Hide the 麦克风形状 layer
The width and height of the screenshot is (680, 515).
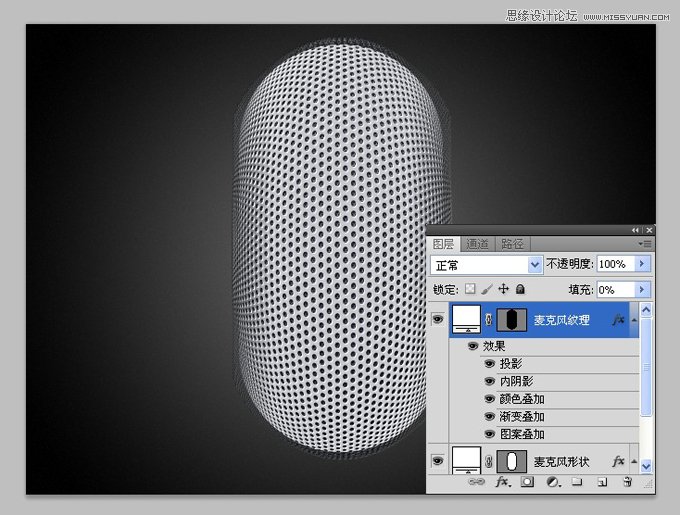point(438,460)
